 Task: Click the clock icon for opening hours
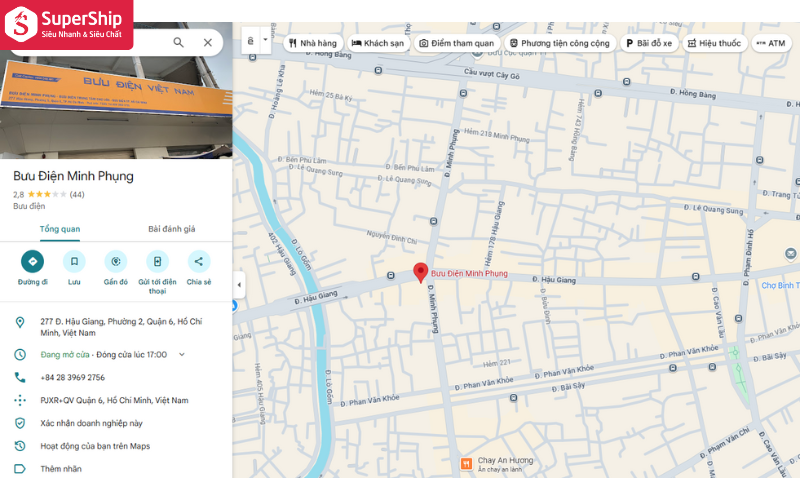coord(20,355)
